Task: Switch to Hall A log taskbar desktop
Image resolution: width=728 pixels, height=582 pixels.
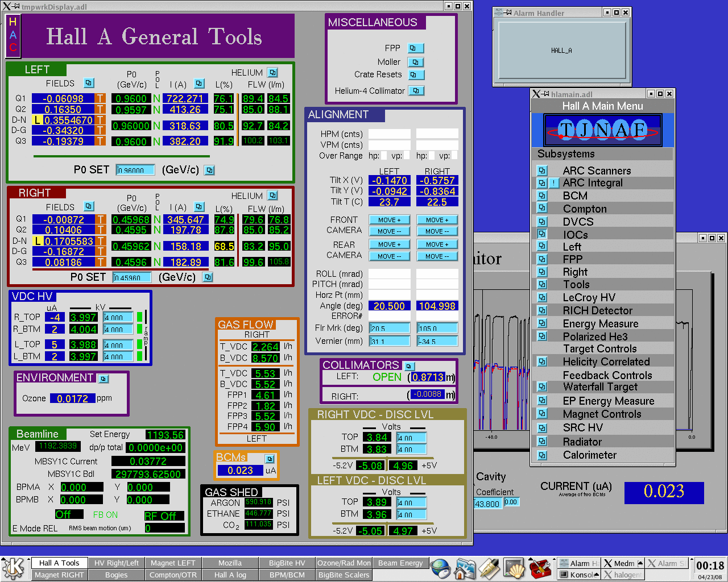Action: (x=230, y=575)
